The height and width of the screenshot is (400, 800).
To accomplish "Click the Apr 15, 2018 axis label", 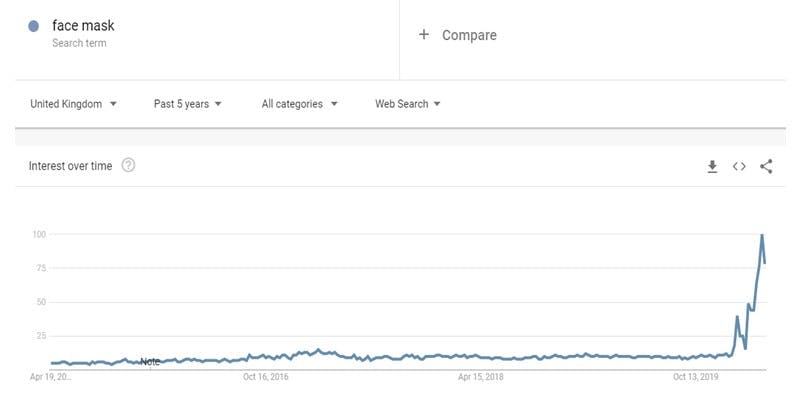I will point(481,377).
